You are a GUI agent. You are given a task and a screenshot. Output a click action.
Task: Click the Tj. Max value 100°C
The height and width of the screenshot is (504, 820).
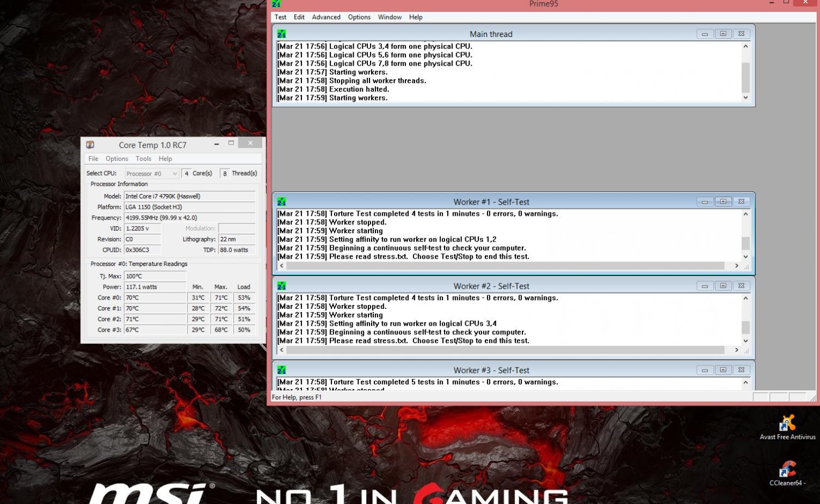pyautogui.click(x=155, y=276)
